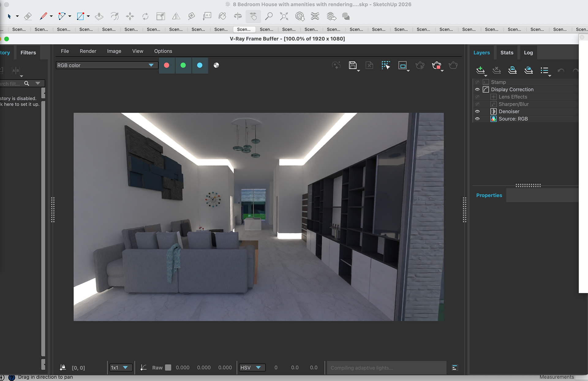Screen dimensions: 588x381
Task: Enable the region render icon
Action: click(x=402, y=65)
